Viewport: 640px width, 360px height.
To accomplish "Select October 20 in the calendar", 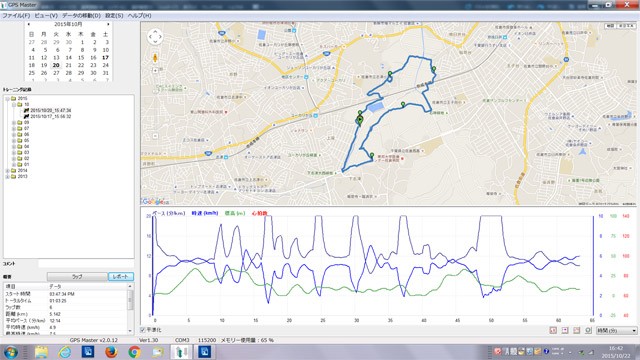I will [x=56, y=65].
